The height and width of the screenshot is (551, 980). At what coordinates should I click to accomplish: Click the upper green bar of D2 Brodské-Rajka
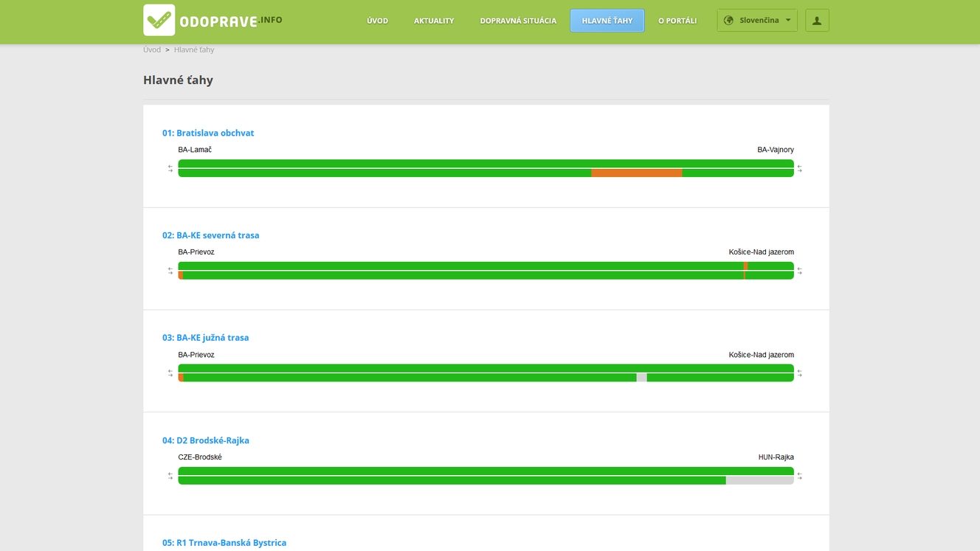tap(486, 471)
